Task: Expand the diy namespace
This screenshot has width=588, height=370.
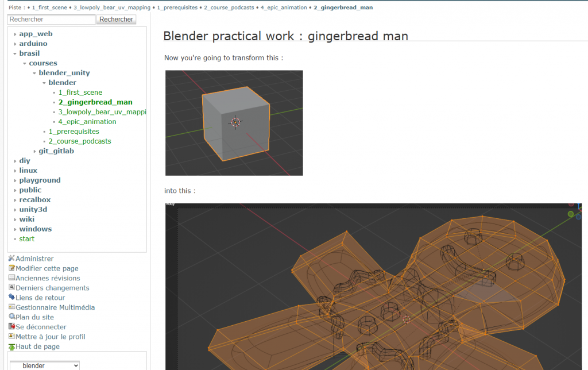Action: pyautogui.click(x=15, y=161)
